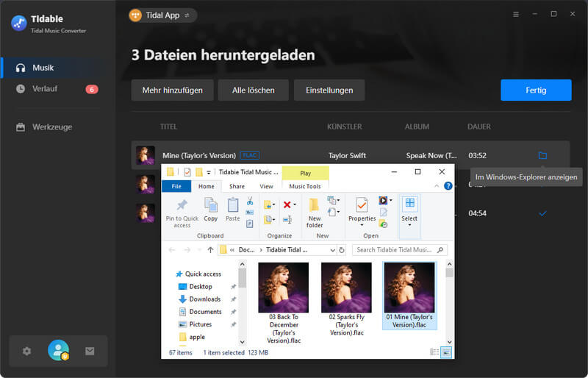The width and height of the screenshot is (588, 378).
Task: Click the Tidabie logo icon
Action: click(x=19, y=24)
